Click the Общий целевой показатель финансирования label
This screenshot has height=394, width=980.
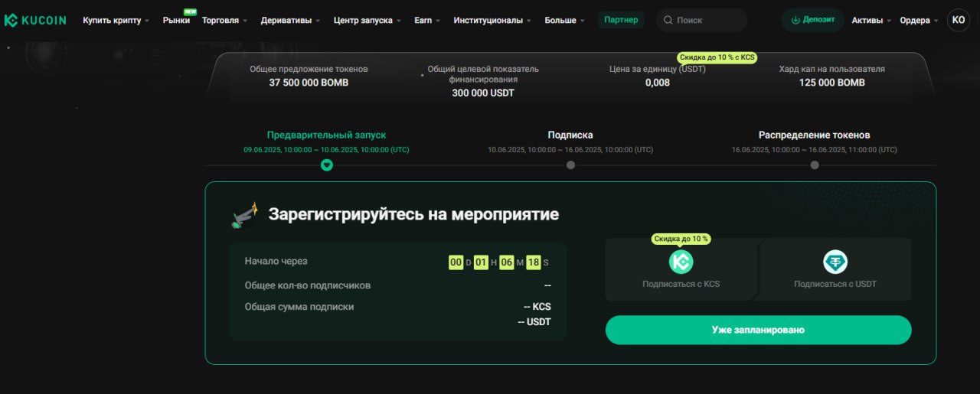pyautogui.click(x=483, y=74)
